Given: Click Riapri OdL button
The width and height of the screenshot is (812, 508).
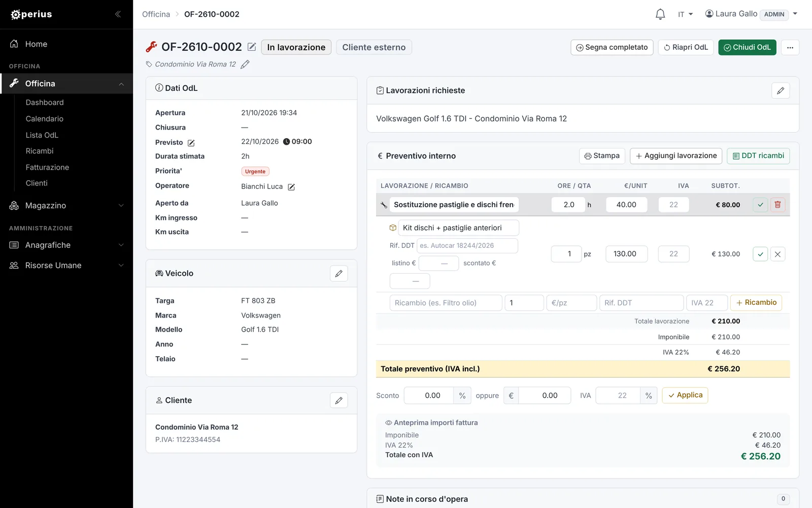Looking at the screenshot, I should tap(686, 47).
